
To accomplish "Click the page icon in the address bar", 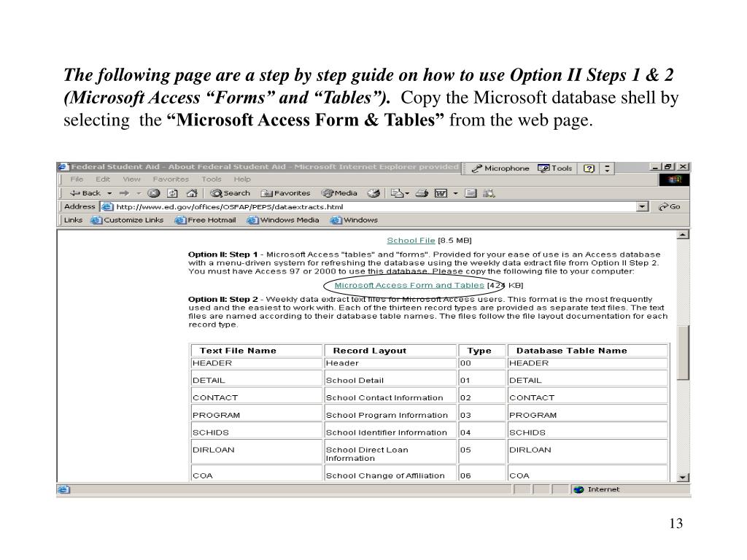I will [107, 206].
